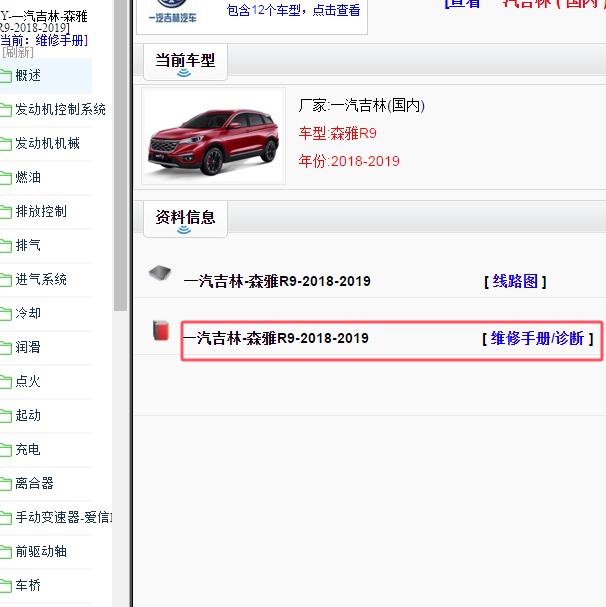The height and width of the screenshot is (607, 606).
Task: Click the 一汽吉林汽车 brand logo
Action: click(173, 12)
